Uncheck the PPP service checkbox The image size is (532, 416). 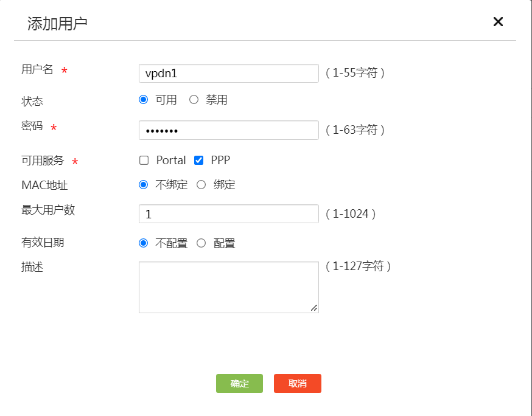pyautogui.click(x=198, y=161)
